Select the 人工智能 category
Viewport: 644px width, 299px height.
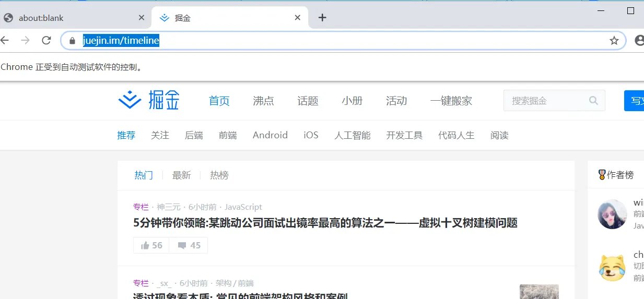click(x=353, y=135)
